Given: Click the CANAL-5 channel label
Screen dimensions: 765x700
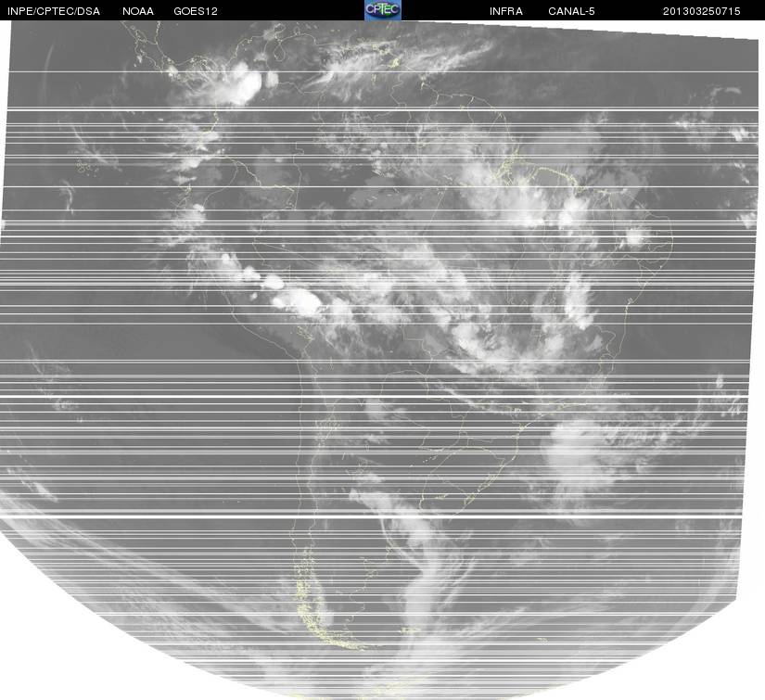Looking at the screenshot, I should coord(571,11).
